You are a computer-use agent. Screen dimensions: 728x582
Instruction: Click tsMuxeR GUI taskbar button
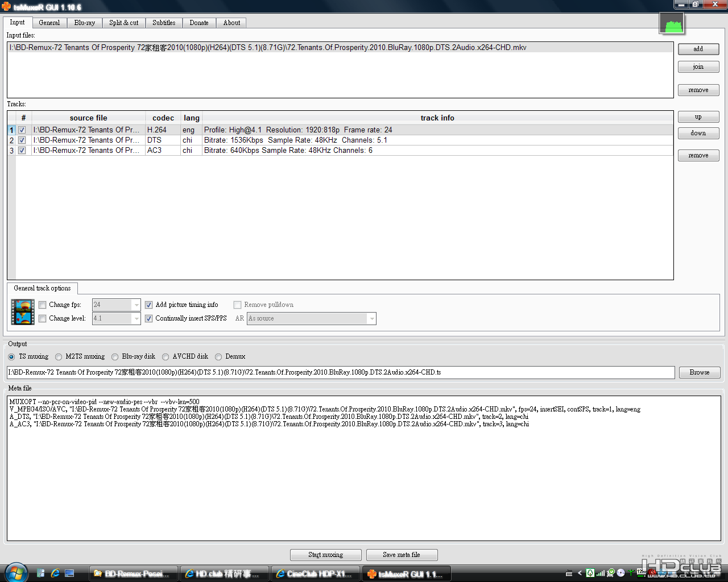[x=407, y=573]
